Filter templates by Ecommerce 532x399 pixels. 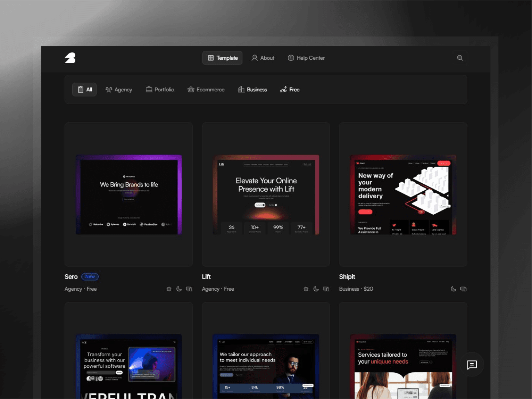coord(206,90)
